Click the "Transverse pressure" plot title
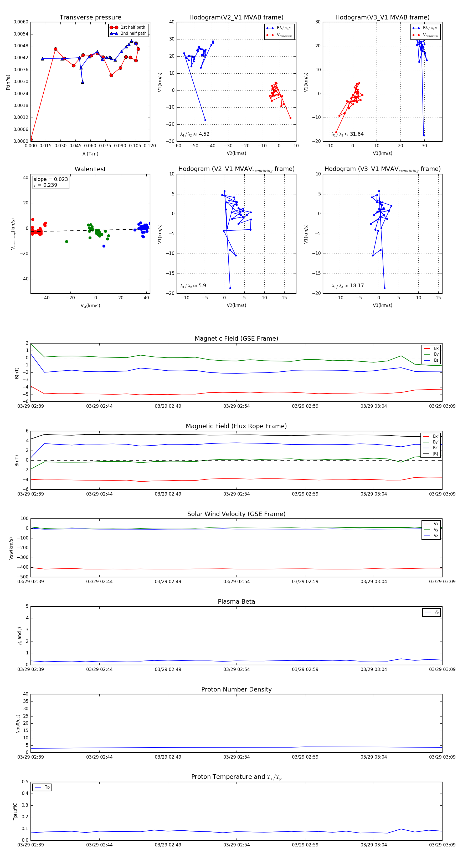473x868 pixels. pyautogui.click(x=90, y=18)
